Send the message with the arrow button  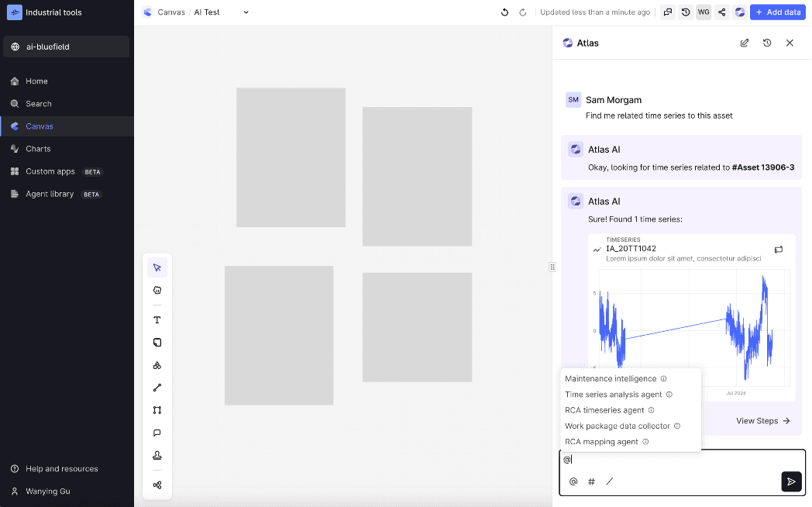pos(790,481)
